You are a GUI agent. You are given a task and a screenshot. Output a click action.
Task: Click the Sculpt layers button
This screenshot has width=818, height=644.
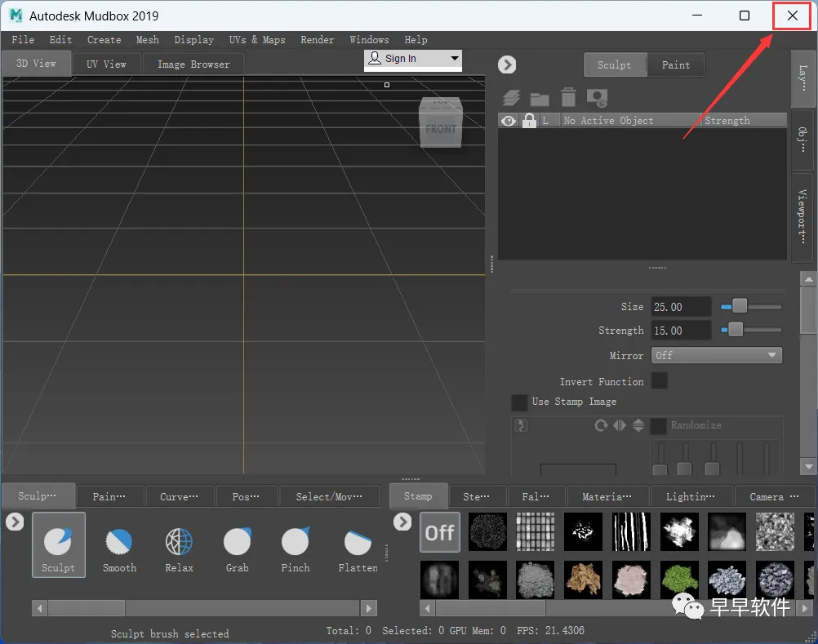click(615, 65)
